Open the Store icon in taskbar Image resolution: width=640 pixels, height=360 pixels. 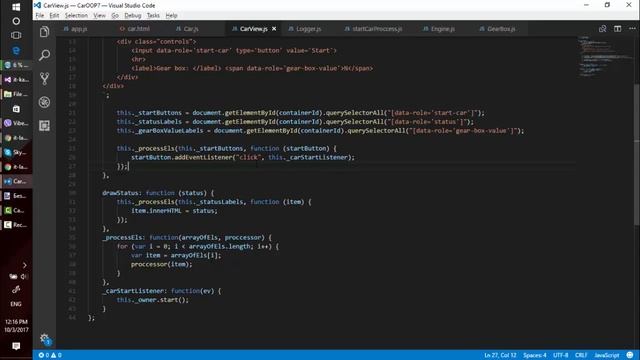(x=16, y=109)
